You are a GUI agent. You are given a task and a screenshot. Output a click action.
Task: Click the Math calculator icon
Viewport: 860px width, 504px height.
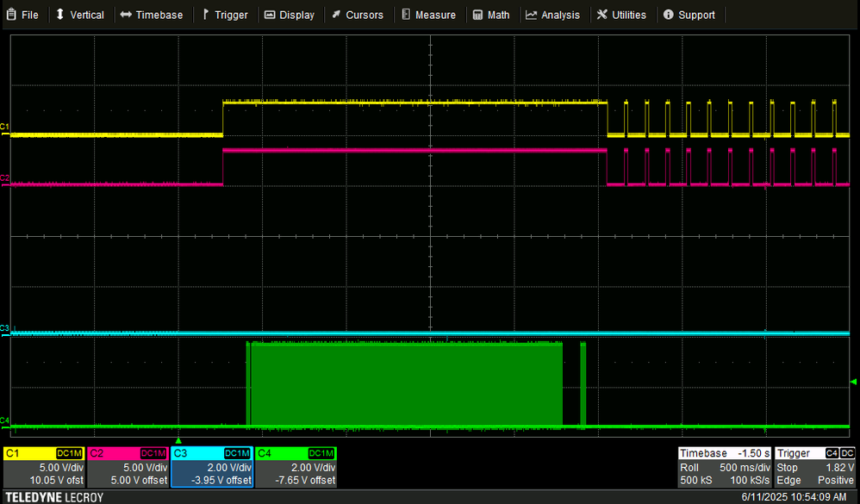[x=477, y=15]
